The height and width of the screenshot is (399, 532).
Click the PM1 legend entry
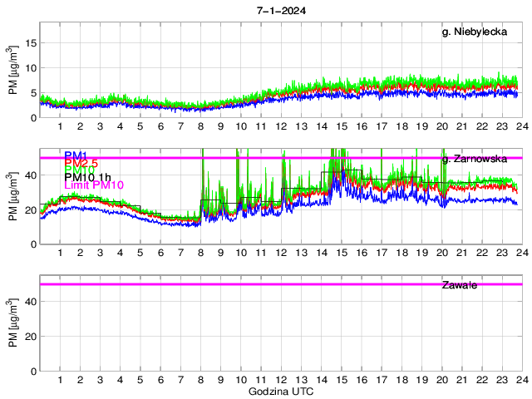point(76,155)
